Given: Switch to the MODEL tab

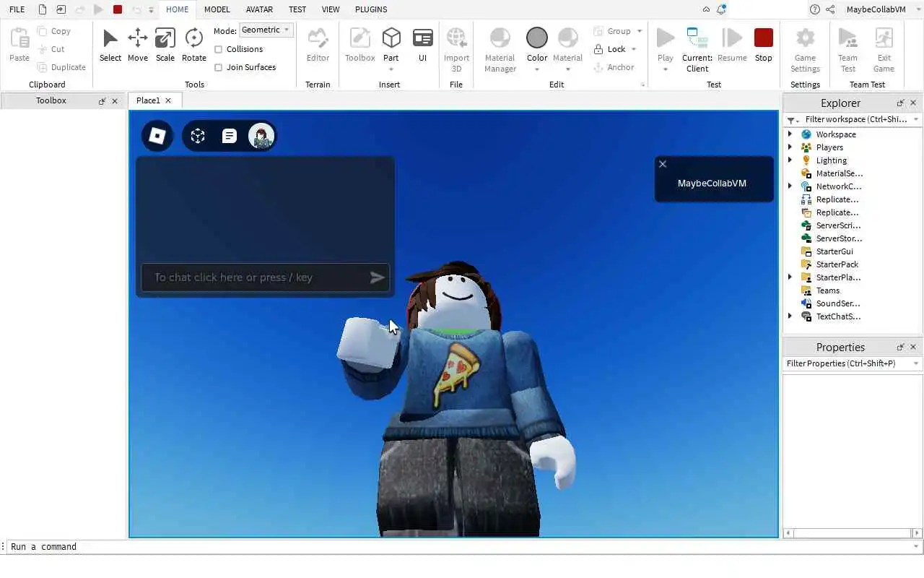Looking at the screenshot, I should tap(217, 9).
